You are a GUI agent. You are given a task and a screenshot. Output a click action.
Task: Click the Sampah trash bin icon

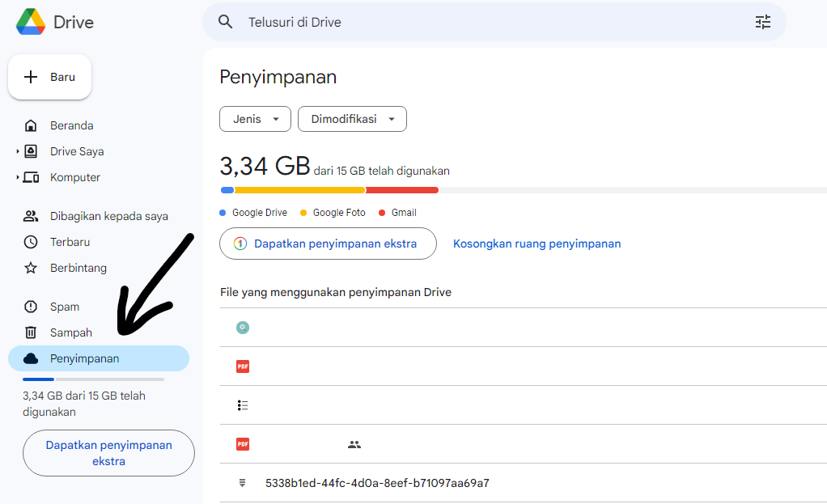31,332
